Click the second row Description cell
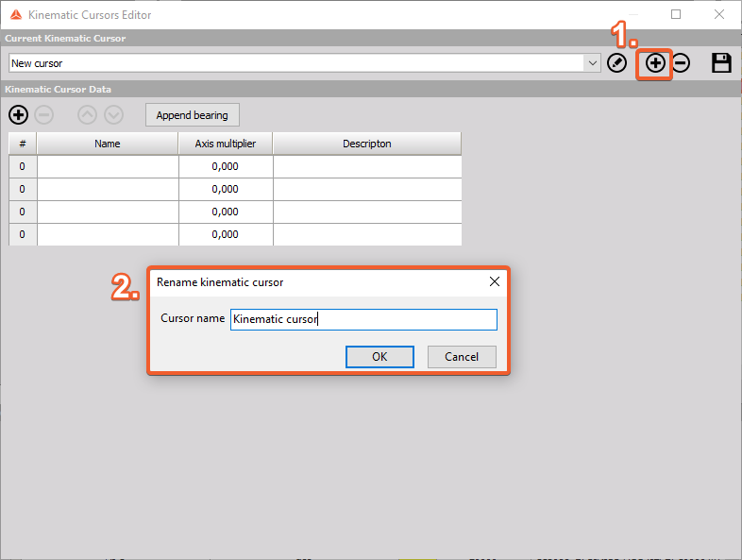The image size is (742, 560). click(367, 190)
